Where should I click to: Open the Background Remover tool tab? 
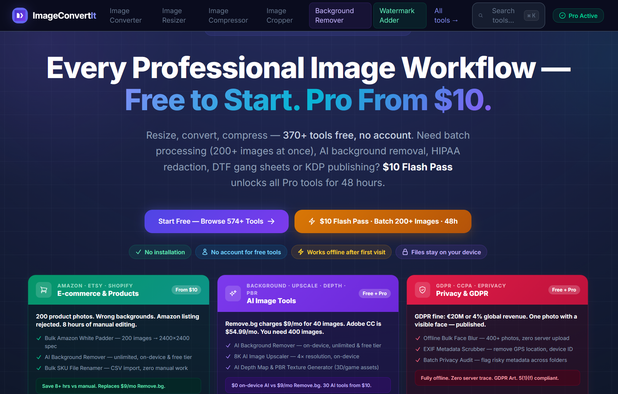(340, 16)
